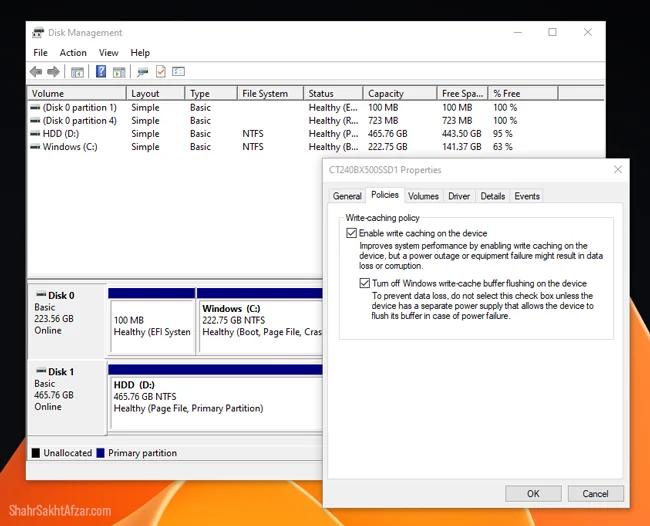Select the (Disk 0 partition 1) volume row
The image size is (650, 526).
click(x=79, y=108)
